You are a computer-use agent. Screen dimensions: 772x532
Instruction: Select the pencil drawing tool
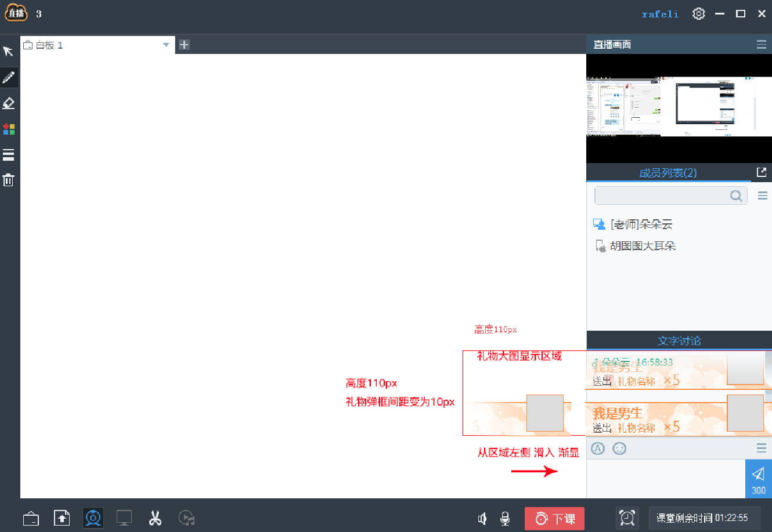[x=9, y=77]
